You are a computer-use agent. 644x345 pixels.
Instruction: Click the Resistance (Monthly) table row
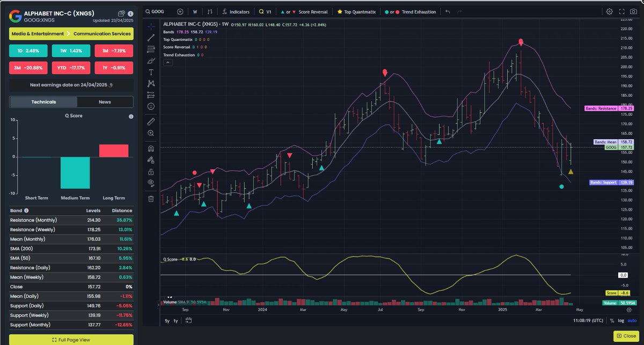click(x=71, y=220)
